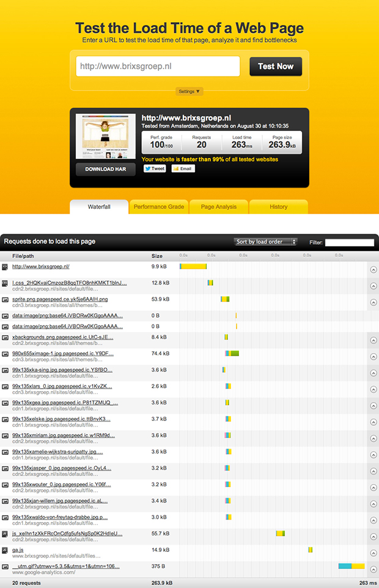Screen dimensions: 379x588
Task: Expand details for __utm.gif request
Action: tap(373, 569)
